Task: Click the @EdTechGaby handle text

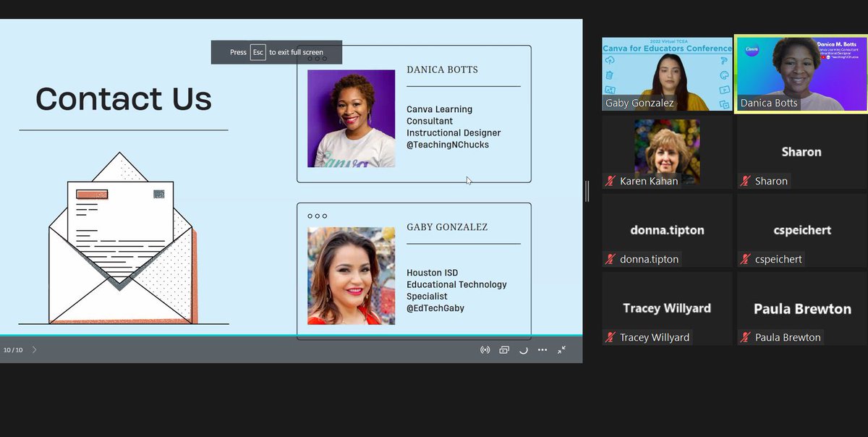Action: point(435,308)
